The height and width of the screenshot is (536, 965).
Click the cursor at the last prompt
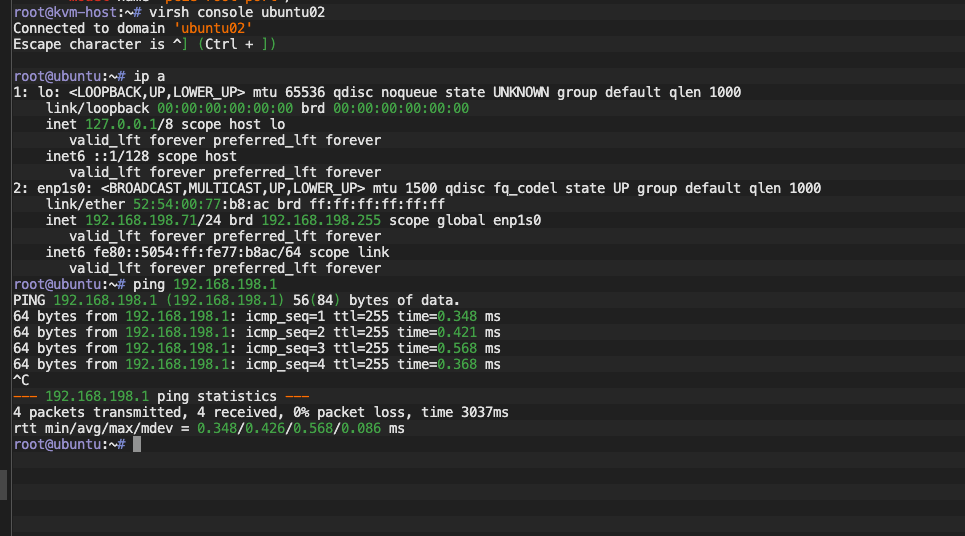(137, 444)
